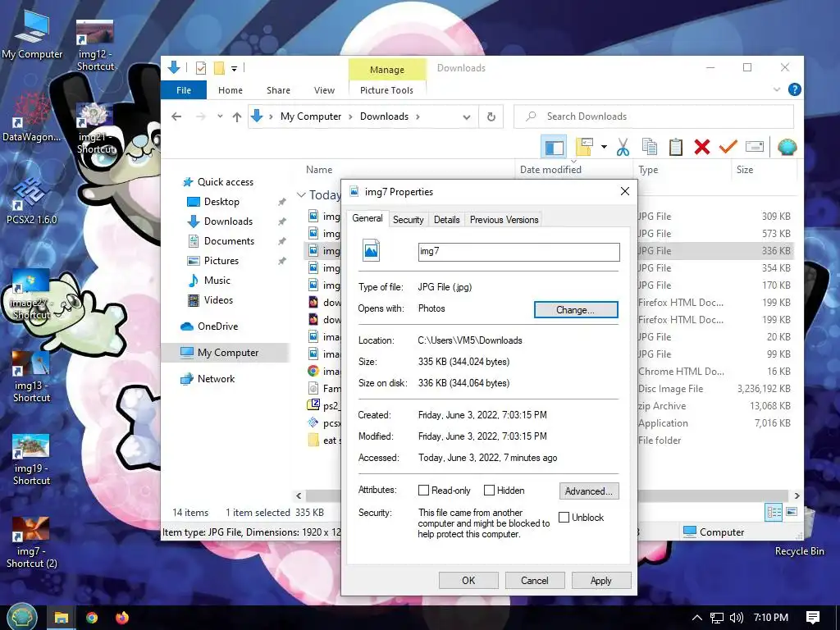Open the address bar history dropdown
Image resolution: width=840 pixels, height=630 pixels.
(467, 117)
